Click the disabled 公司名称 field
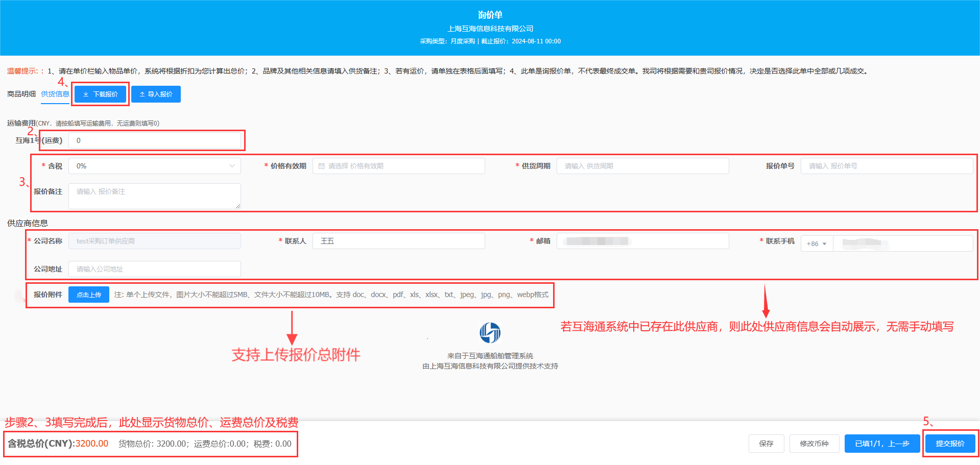 tap(155, 241)
